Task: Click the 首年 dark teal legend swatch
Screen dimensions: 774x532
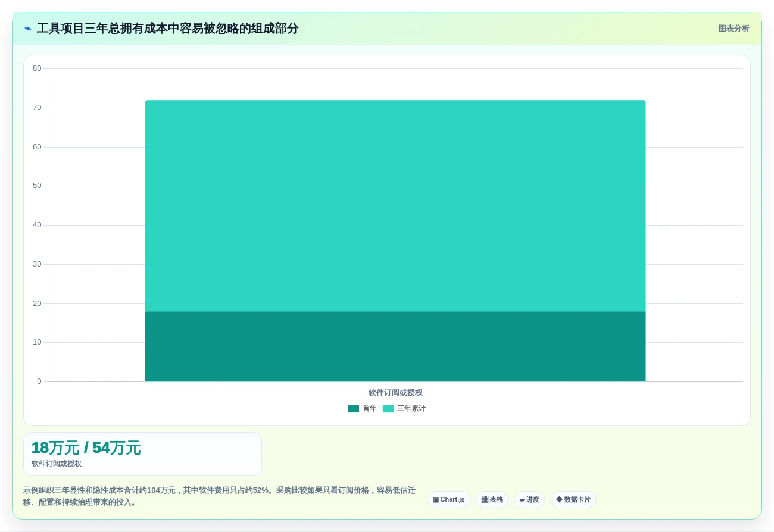Action: 354,409
